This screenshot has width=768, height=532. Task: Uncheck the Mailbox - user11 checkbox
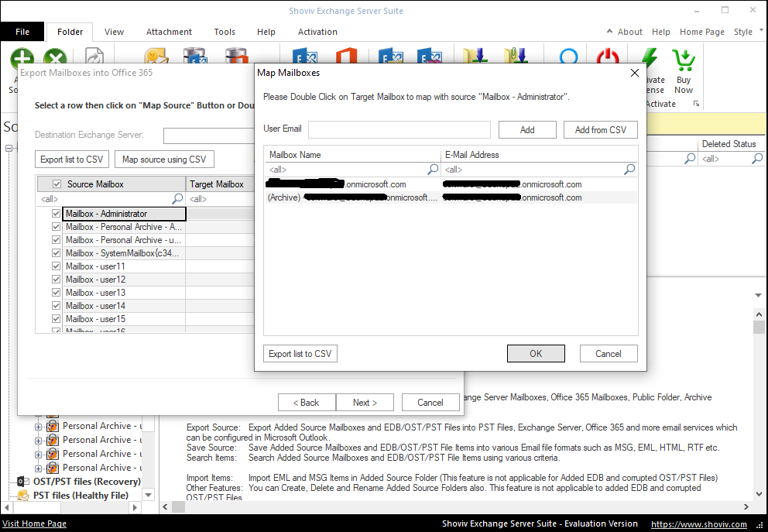(56, 266)
